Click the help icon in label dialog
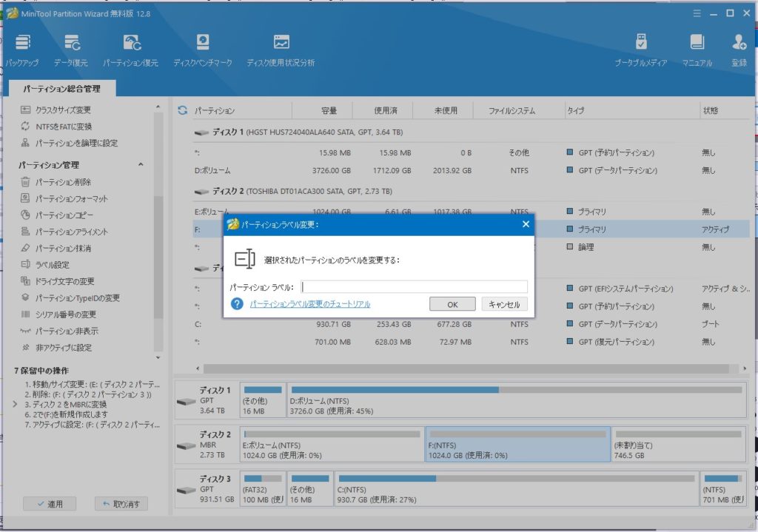 [x=237, y=304]
